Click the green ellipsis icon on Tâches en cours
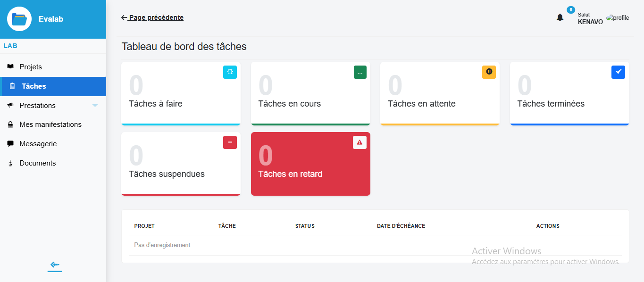This screenshot has height=282, width=644. [x=360, y=72]
